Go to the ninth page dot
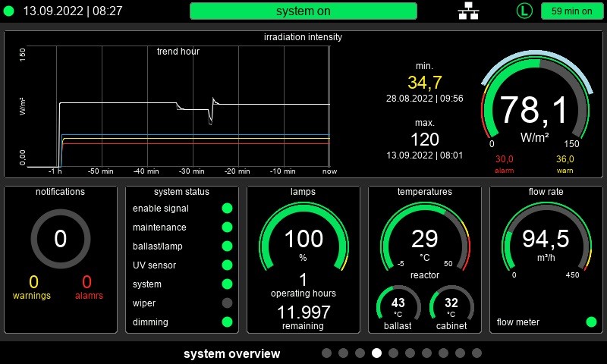Viewport: 607px width, 364px height. pos(461,353)
